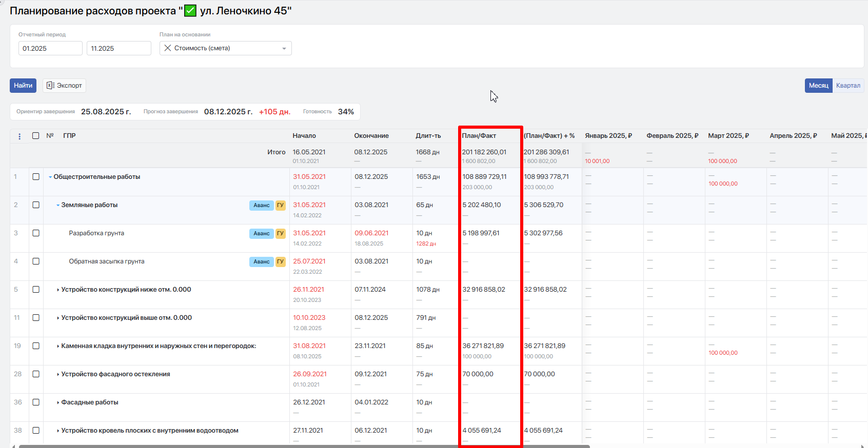This screenshot has width=868, height=448.
Task: Open the План на основании dropdown
Action: (x=284, y=49)
